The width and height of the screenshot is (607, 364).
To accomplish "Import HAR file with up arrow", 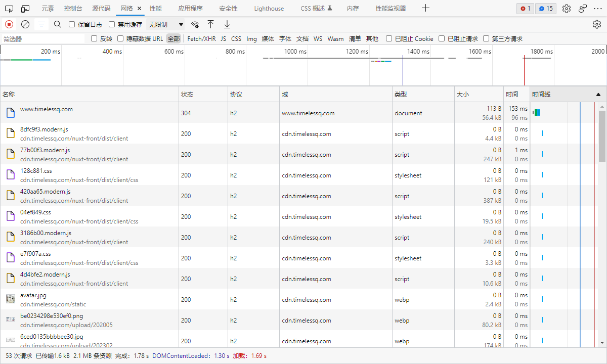I will pyautogui.click(x=211, y=24).
